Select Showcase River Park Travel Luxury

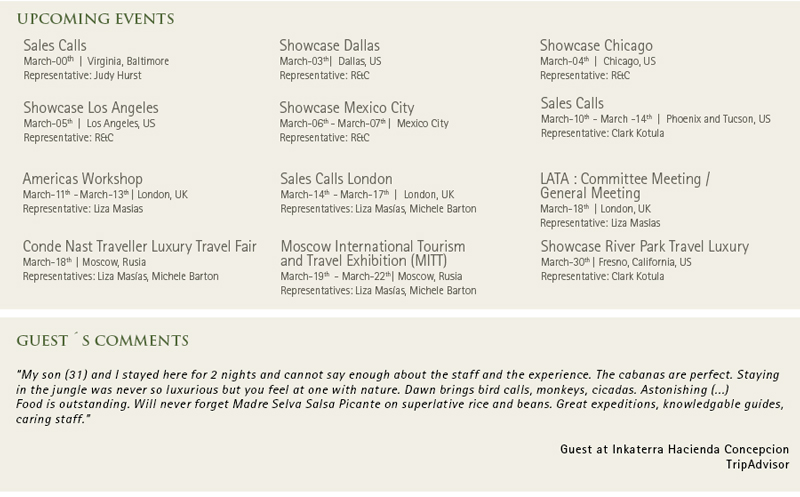click(x=645, y=246)
